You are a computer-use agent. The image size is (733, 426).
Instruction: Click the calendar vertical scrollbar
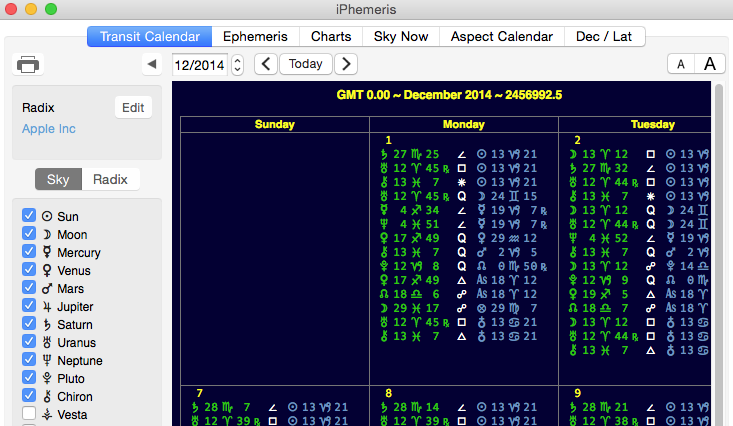point(719,253)
